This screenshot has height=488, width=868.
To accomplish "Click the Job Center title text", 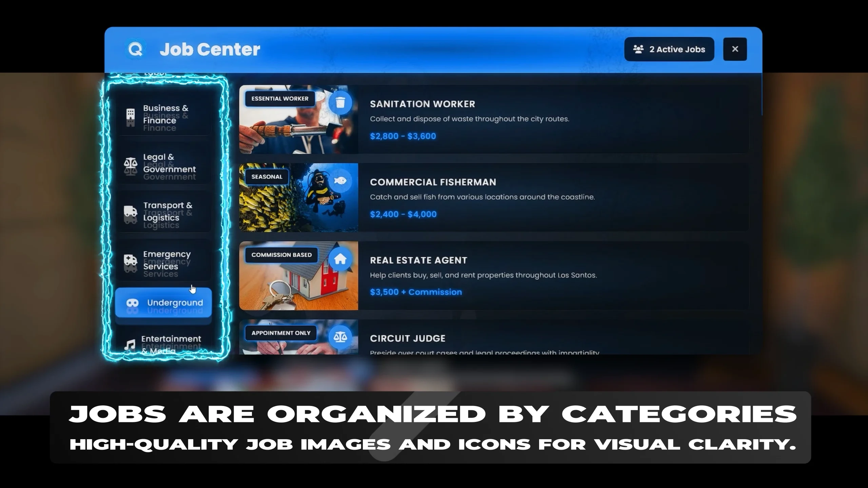I will click(210, 49).
